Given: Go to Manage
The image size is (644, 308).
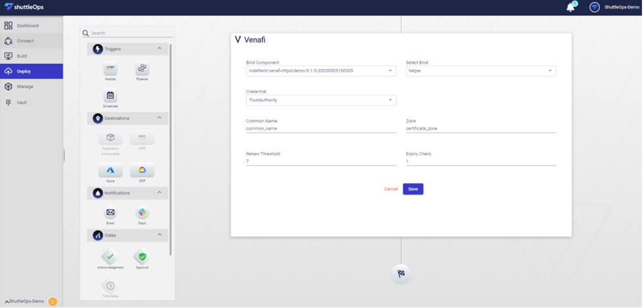Looking at the screenshot, I should pos(31,87).
